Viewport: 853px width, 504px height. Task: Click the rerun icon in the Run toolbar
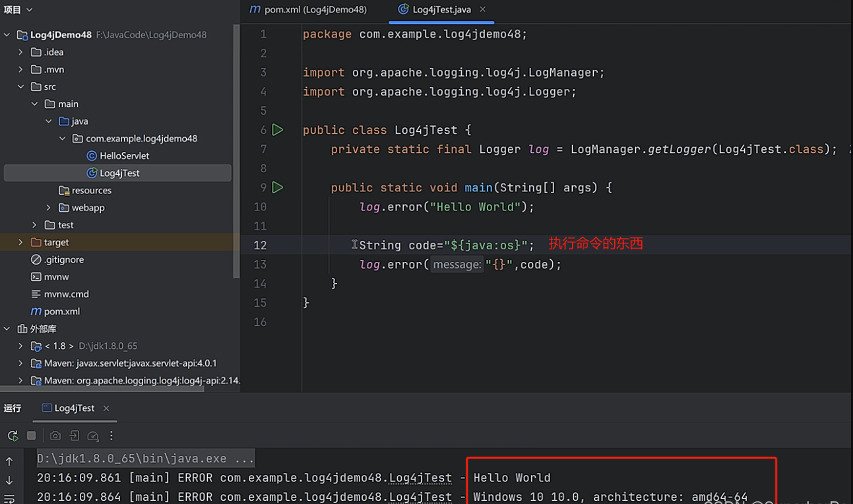click(x=13, y=435)
